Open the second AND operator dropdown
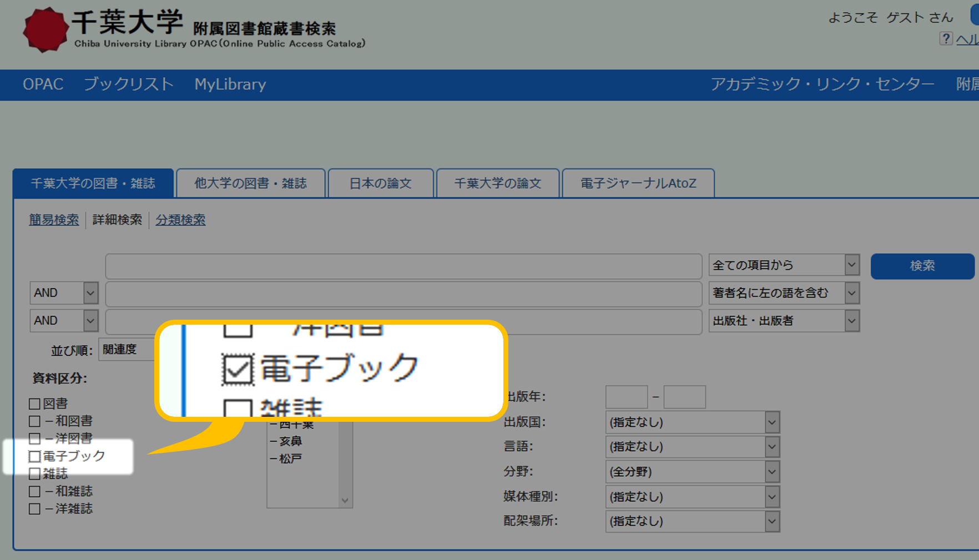The image size is (979, 560). pyautogui.click(x=64, y=321)
